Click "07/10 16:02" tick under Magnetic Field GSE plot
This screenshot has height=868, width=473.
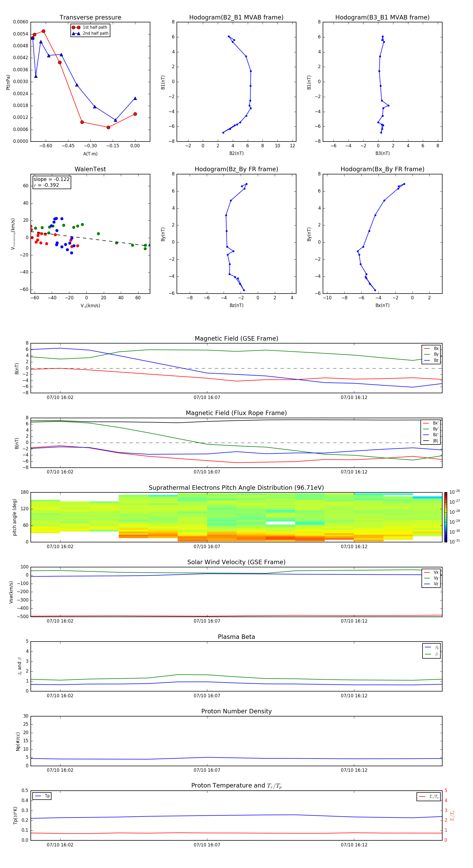(60, 398)
